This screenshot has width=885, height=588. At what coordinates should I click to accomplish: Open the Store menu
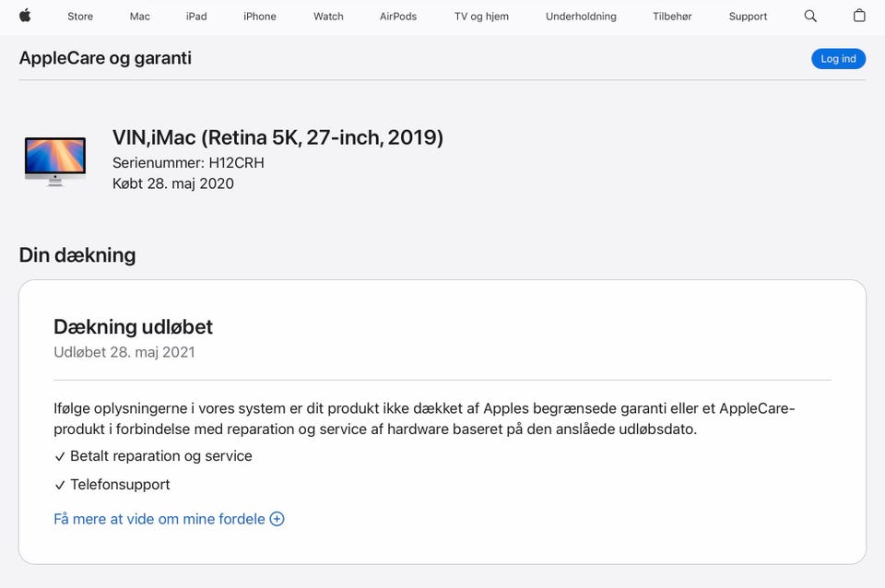80,17
